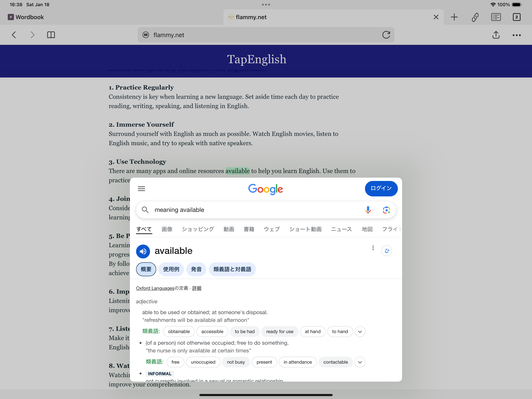Tap the iPad home indicator bar

[266, 395]
